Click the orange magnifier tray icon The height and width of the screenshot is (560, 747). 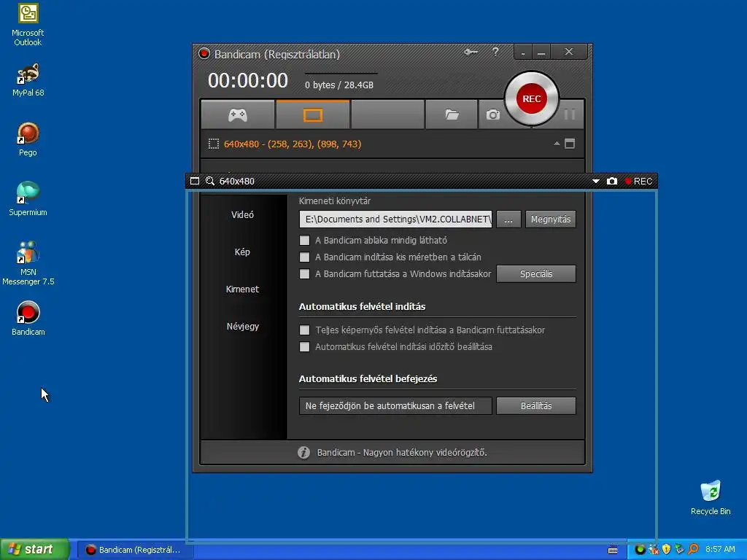coord(693,550)
